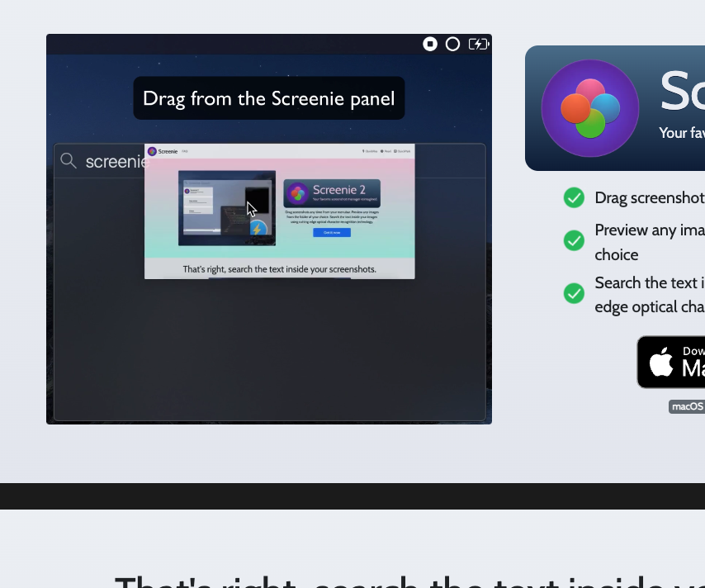The height and width of the screenshot is (588, 705).
Task: Click the macOS badge
Action: click(x=687, y=406)
